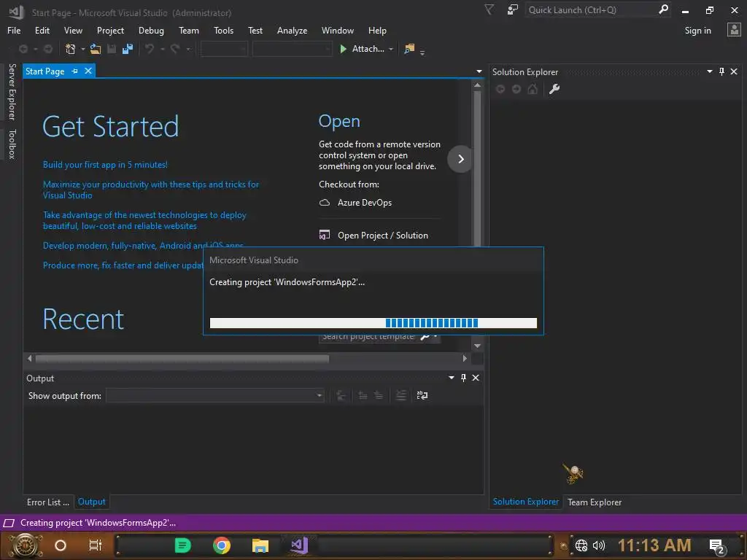Click Solution Explorer Forward button icon

[516, 89]
